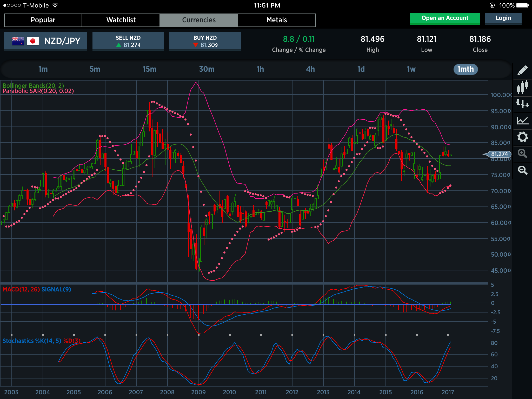Select the 1d timeframe

361,69
